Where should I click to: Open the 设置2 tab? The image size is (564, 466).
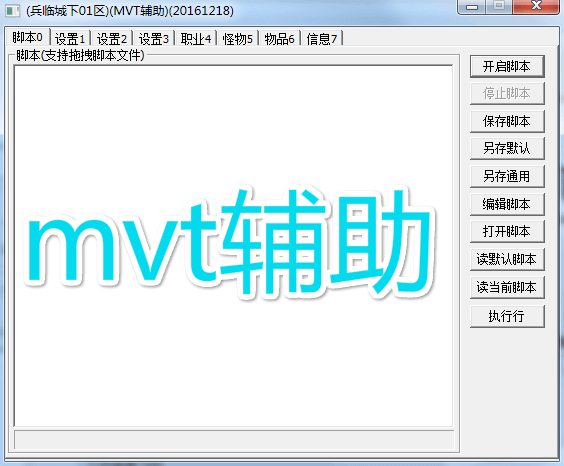112,38
